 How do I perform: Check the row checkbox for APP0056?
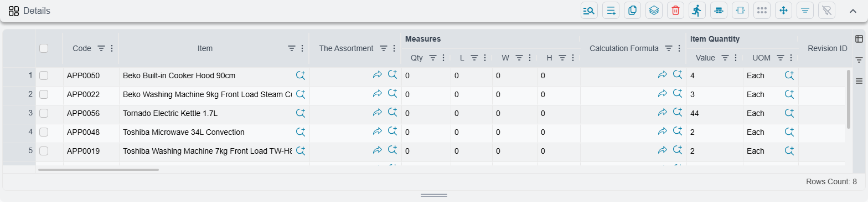[x=44, y=113]
